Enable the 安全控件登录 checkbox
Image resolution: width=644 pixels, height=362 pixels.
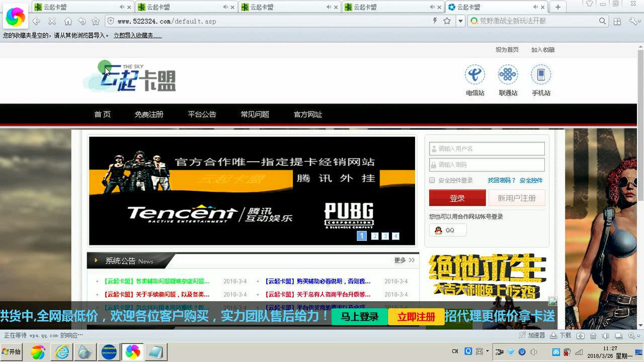click(x=432, y=180)
